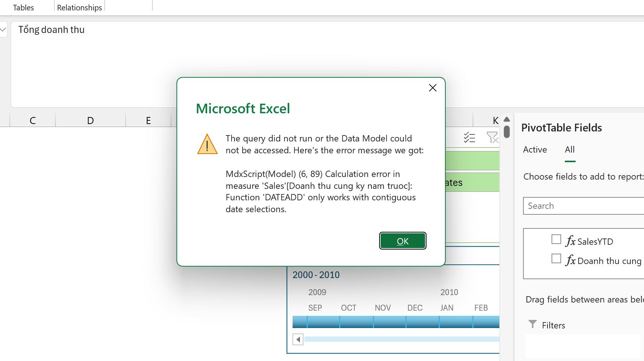This screenshot has height=361, width=644.
Task: Click the SalesYTD field name
Action: (595, 241)
